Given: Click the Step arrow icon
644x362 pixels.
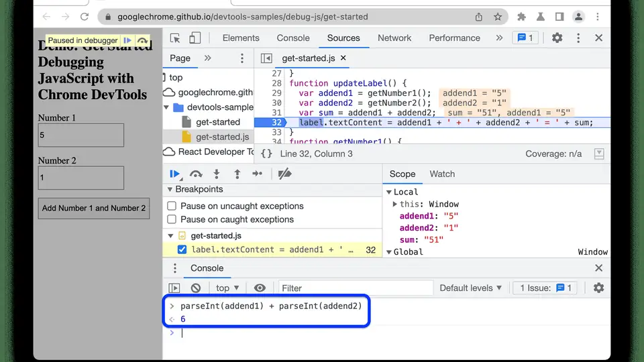Looking at the screenshot, I should 258,174.
